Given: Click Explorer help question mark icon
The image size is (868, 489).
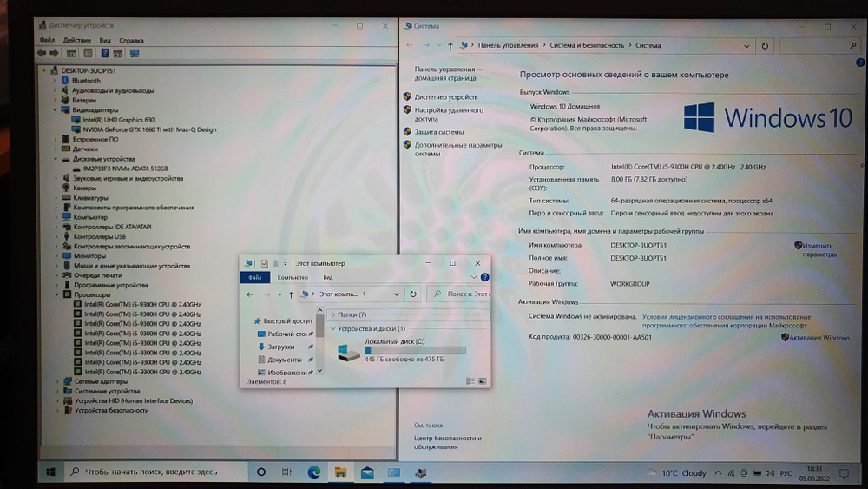Looking at the screenshot, I should [484, 277].
